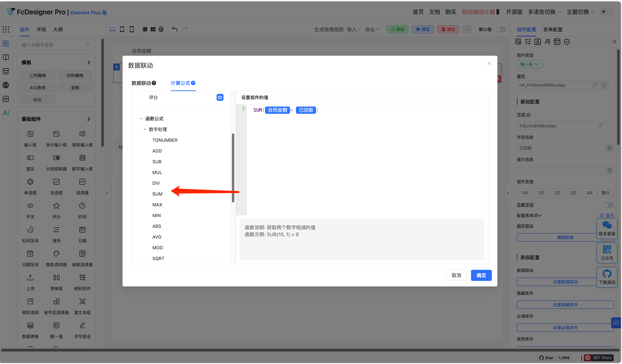Switch to the 数据联动 tab in the dialog

coord(141,83)
